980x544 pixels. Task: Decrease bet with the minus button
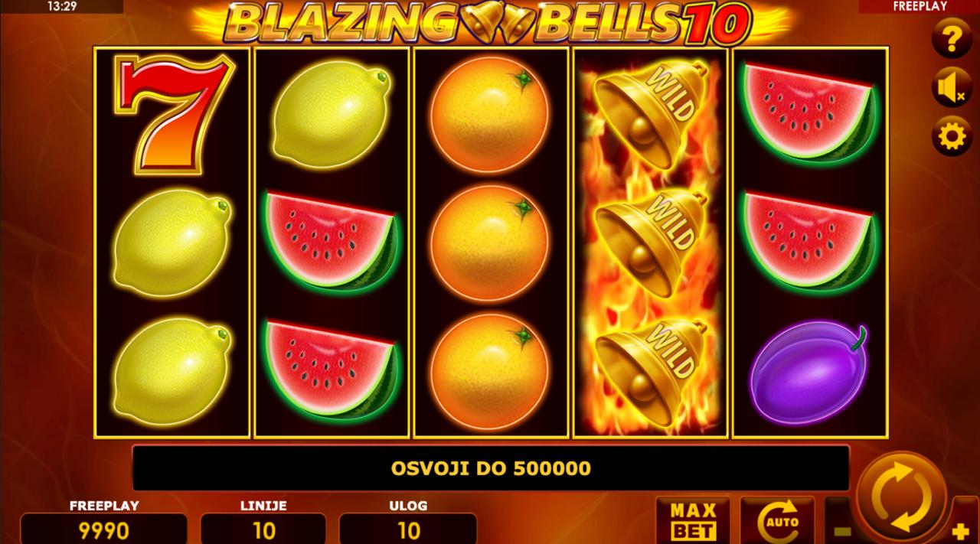[841, 529]
